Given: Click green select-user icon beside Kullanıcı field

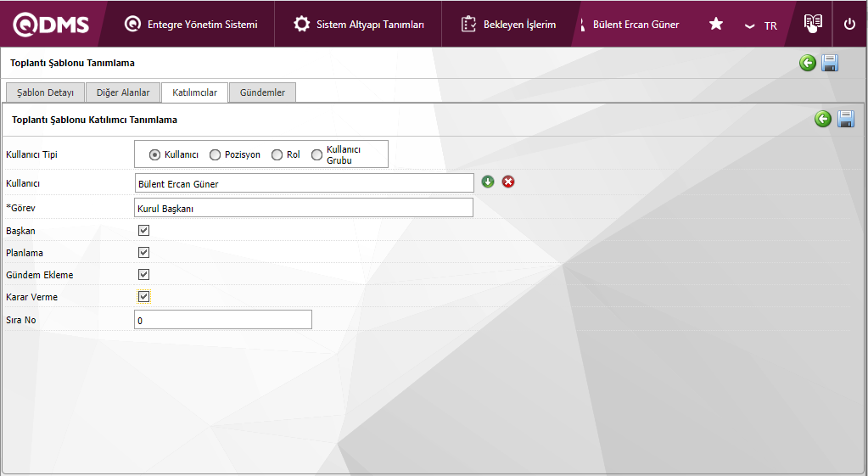Looking at the screenshot, I should pyautogui.click(x=488, y=182).
